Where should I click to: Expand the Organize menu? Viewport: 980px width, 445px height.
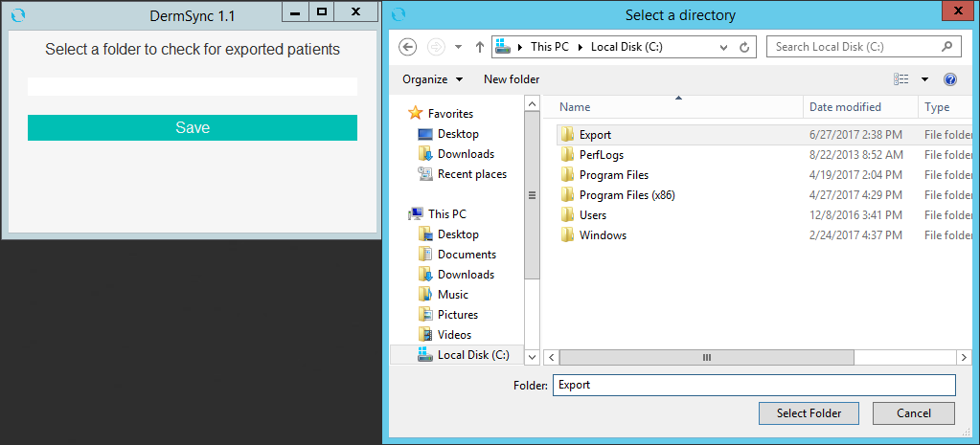[x=432, y=79]
